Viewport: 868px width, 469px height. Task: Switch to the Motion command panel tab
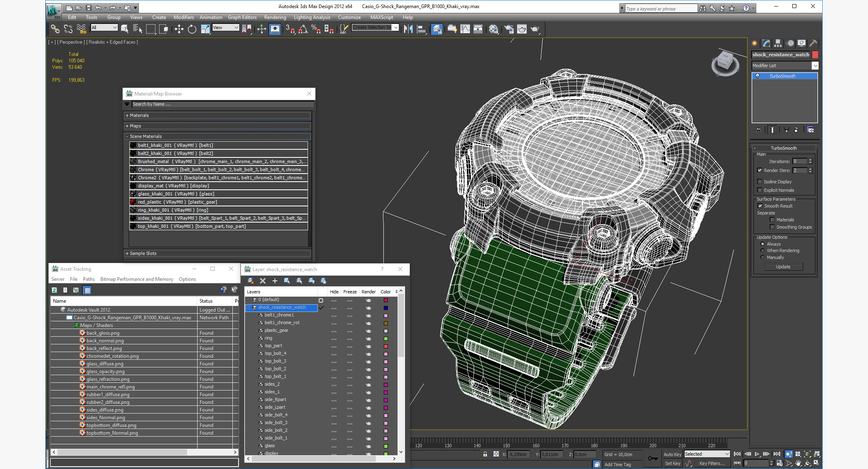(790, 43)
